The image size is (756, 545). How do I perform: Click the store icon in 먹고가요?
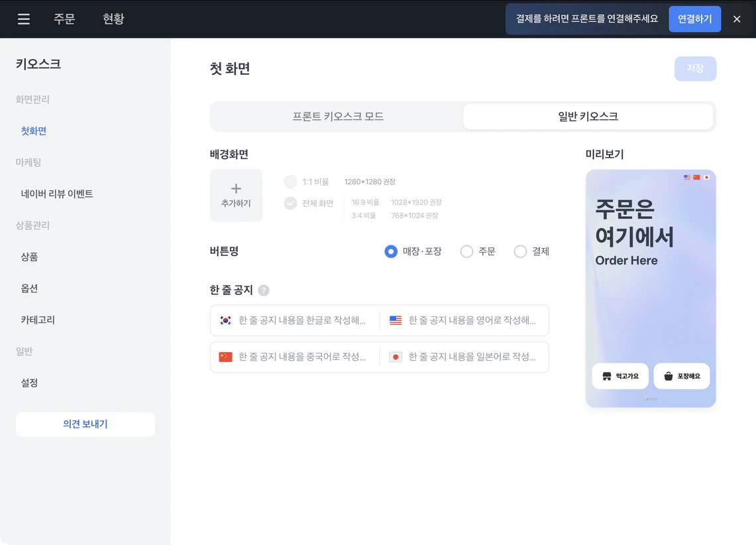tap(607, 376)
